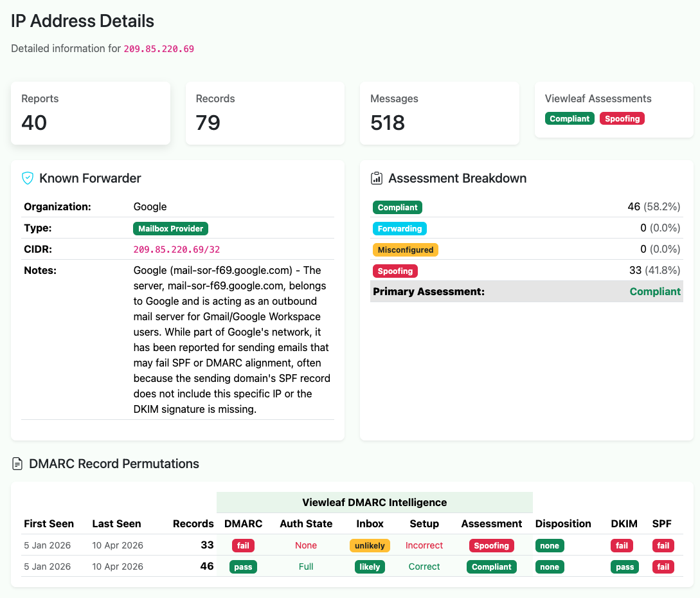Select the unlikely Inbox badge

(370, 545)
